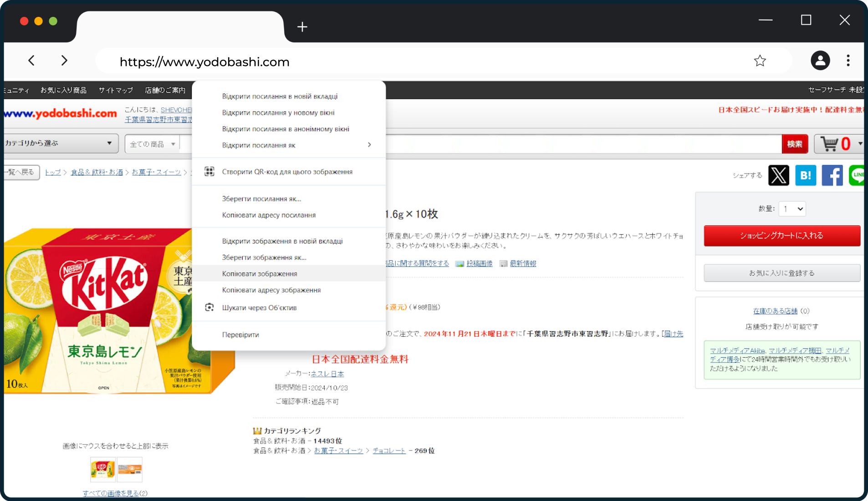Open 店舗のご案内 in top nav
The width and height of the screenshot is (868, 501).
165,90
